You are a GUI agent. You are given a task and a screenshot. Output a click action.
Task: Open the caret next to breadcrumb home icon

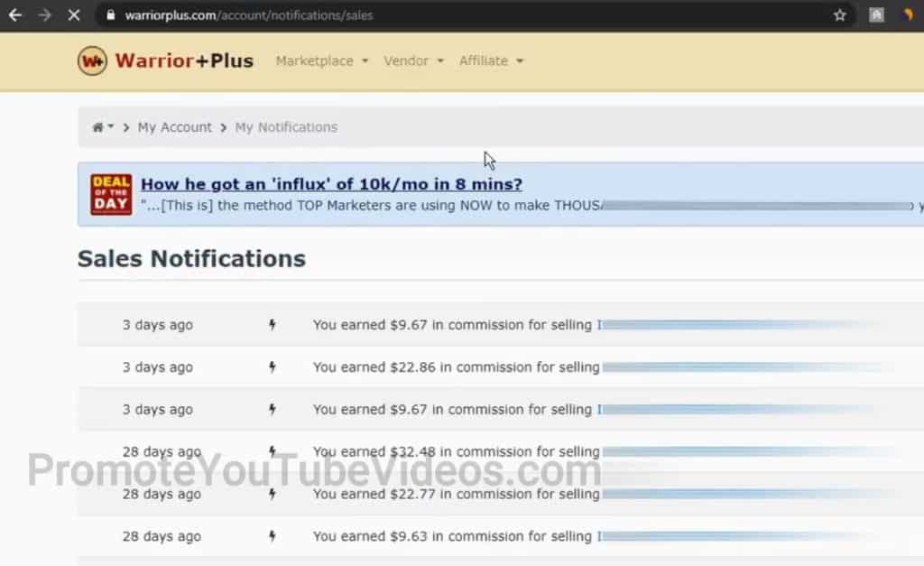[111, 126]
